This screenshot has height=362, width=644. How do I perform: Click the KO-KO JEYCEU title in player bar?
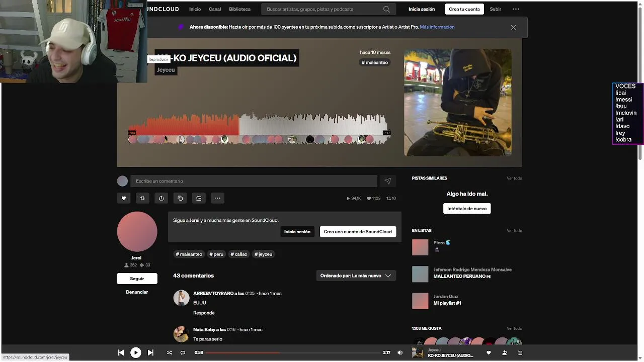point(450,355)
